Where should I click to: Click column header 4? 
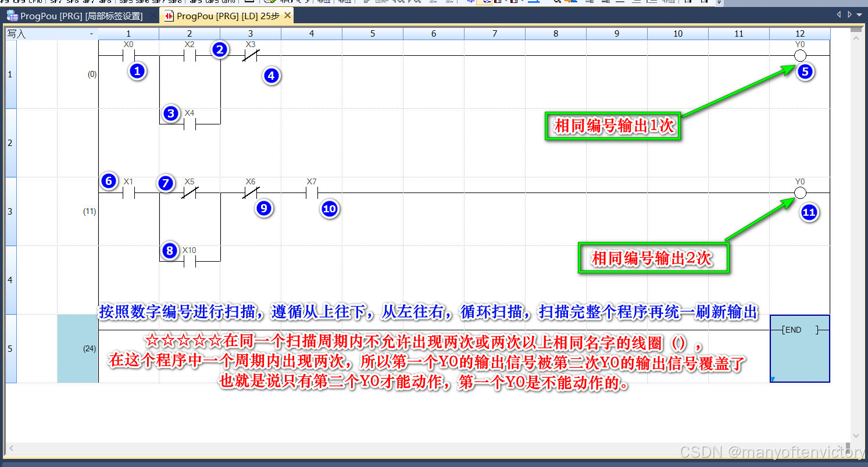pos(312,34)
